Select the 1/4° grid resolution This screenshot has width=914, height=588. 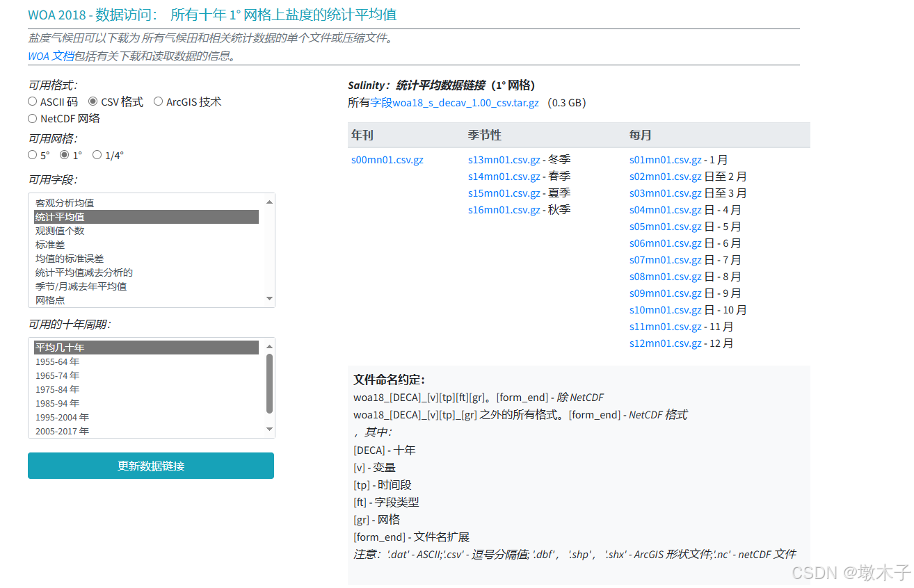[97, 154]
